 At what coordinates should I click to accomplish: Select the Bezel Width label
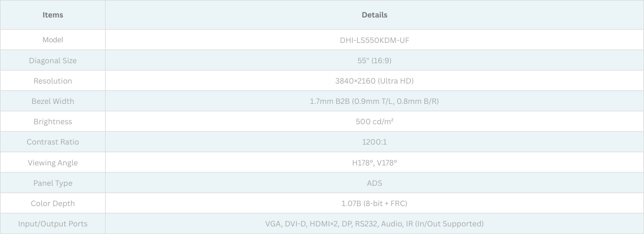coord(53,101)
